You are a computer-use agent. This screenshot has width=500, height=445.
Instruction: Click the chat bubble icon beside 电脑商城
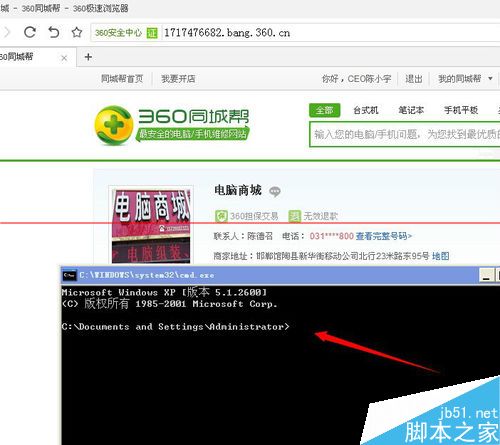(x=275, y=191)
